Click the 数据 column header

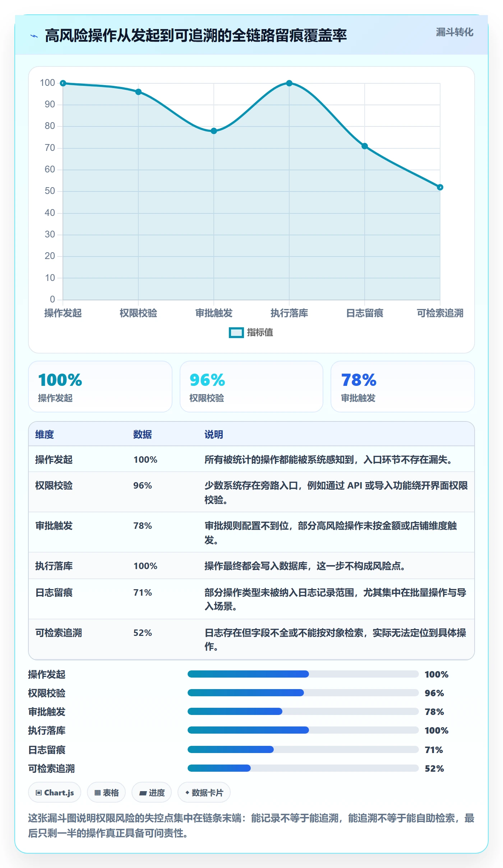click(143, 434)
